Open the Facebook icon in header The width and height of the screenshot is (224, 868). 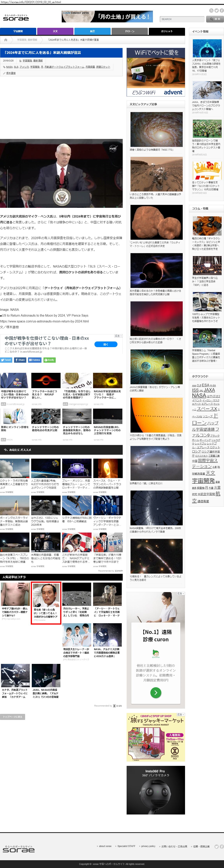(x=222, y=11)
